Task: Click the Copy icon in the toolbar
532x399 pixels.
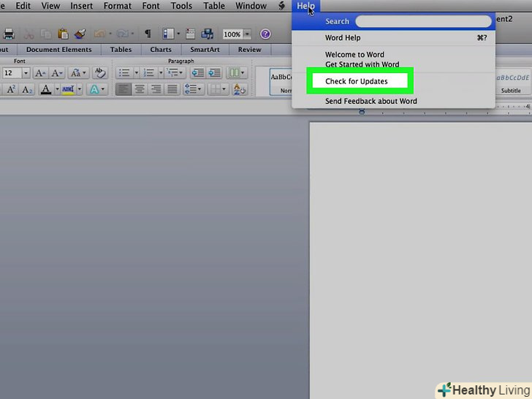Action: 46,34
